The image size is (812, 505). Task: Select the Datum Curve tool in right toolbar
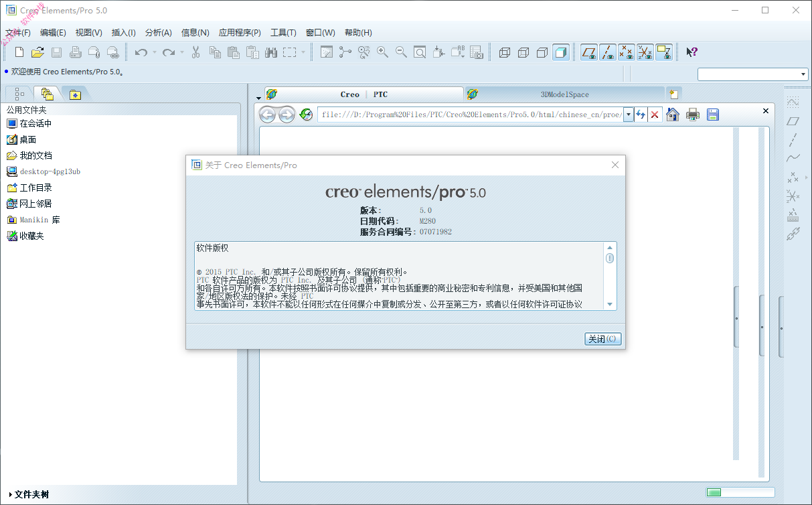793,159
